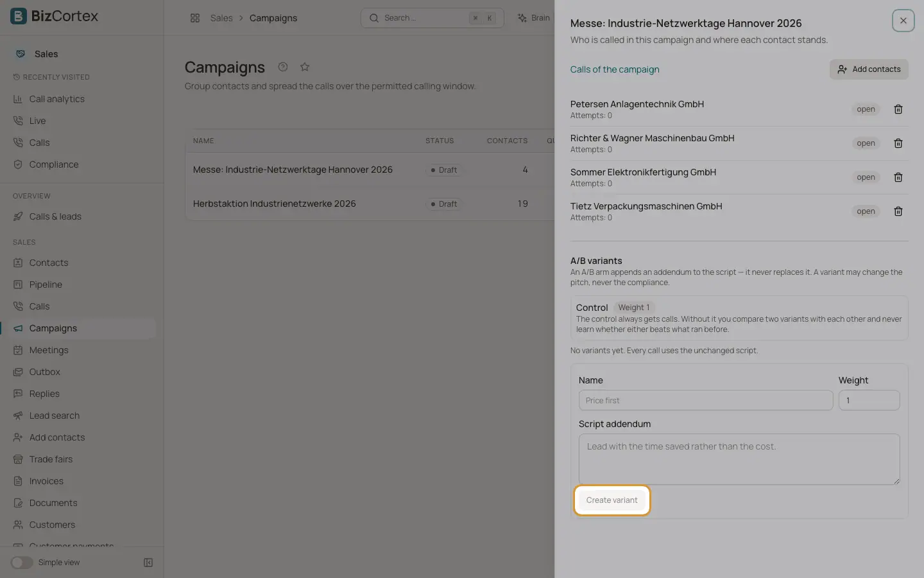
Task: Close the campaign details panel
Action: tap(903, 21)
